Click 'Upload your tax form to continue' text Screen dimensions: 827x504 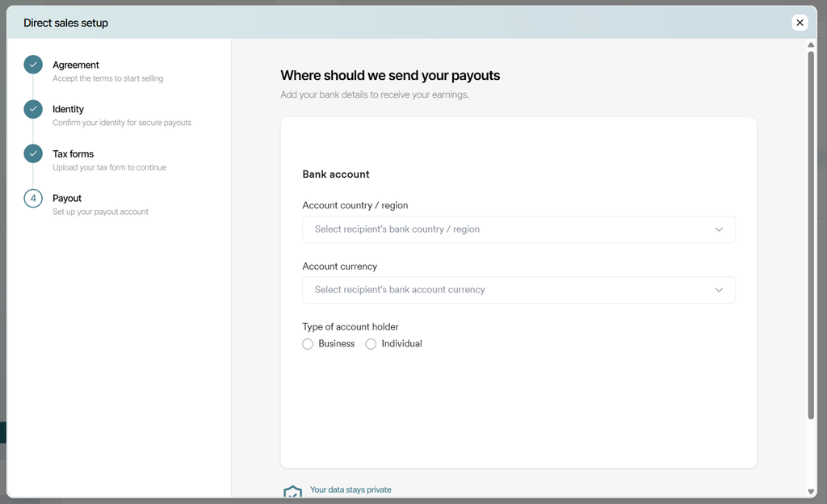[109, 168]
